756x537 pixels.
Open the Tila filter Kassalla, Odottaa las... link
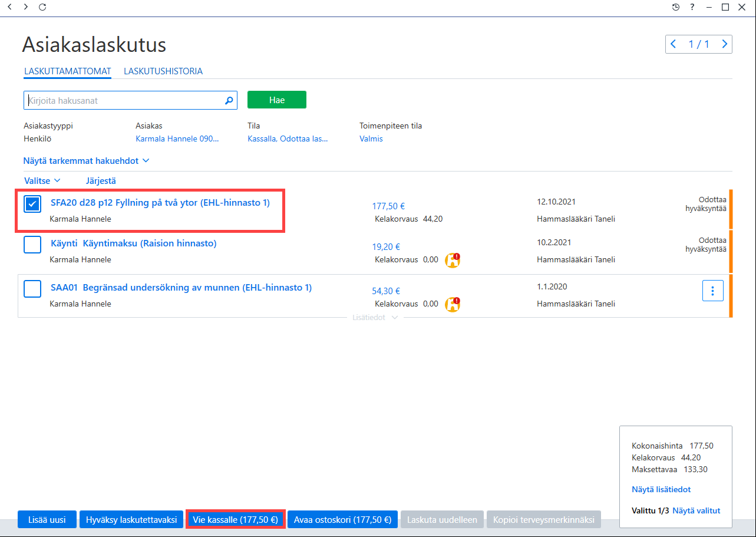click(288, 139)
